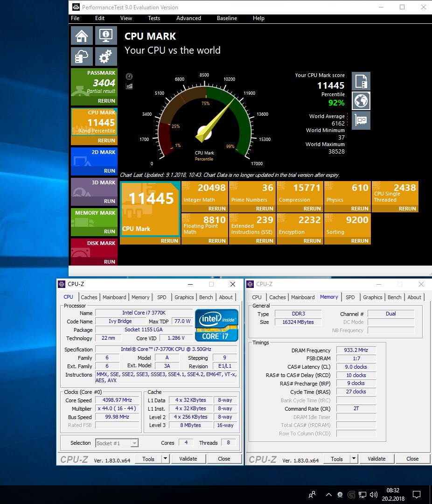Rerun the Encryption test

click(x=312, y=241)
